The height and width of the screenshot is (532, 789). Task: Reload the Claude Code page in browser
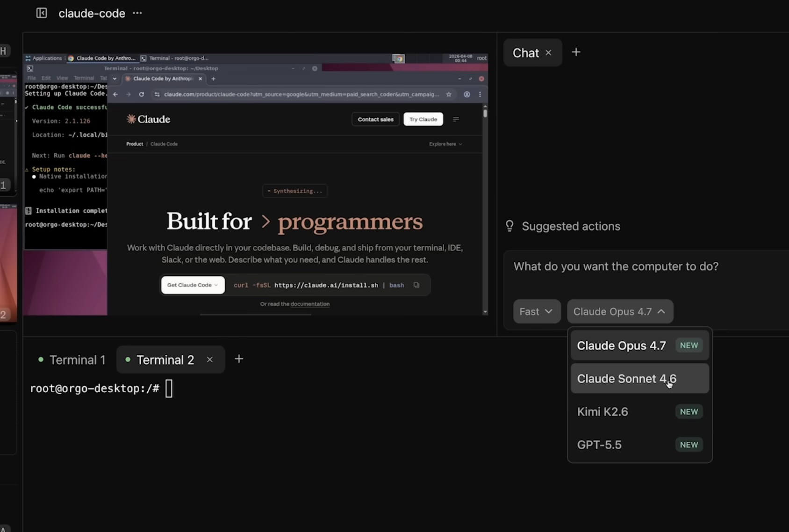(142, 94)
